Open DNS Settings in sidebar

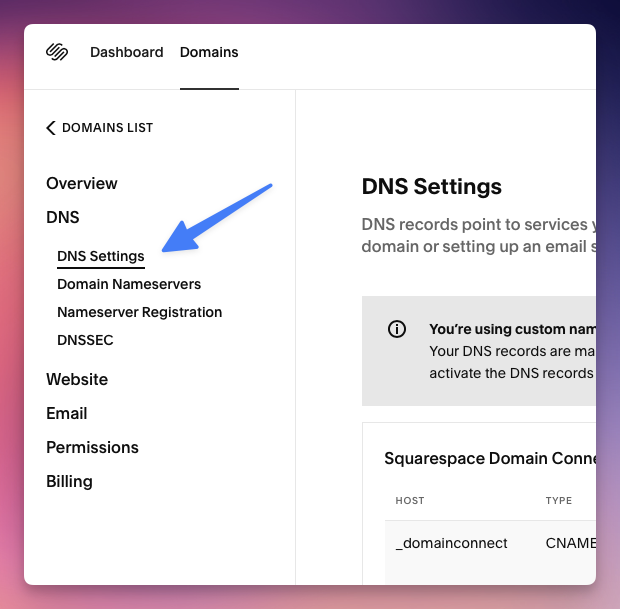(x=101, y=256)
